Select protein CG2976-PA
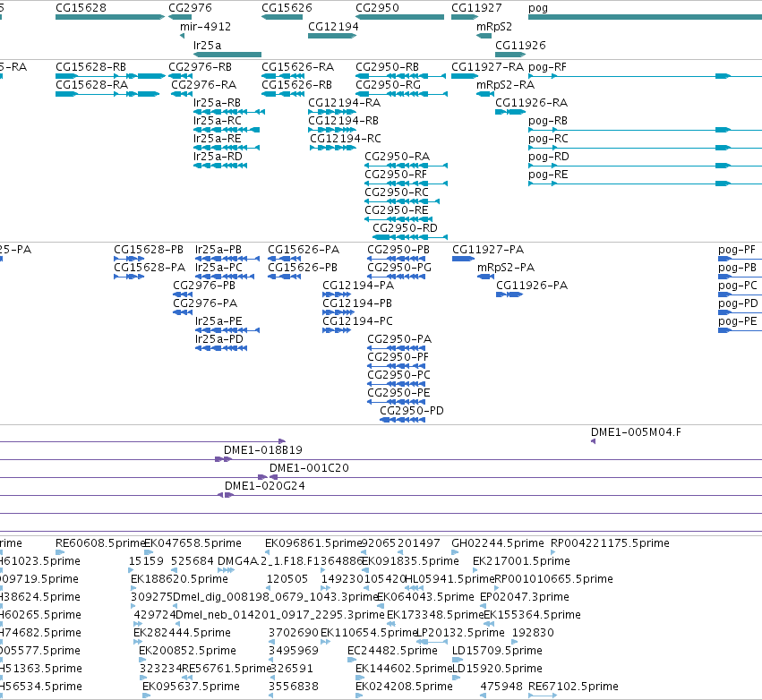The width and height of the screenshot is (762, 700). point(183,312)
